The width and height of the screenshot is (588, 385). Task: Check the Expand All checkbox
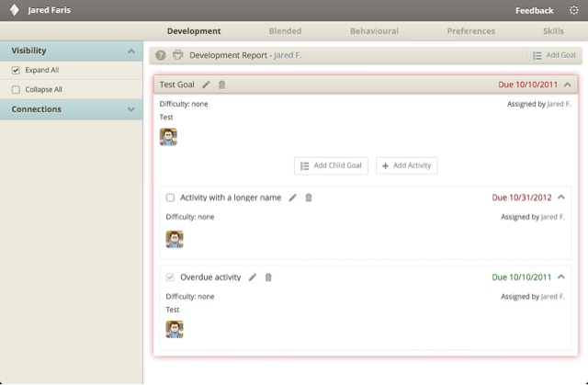16,70
